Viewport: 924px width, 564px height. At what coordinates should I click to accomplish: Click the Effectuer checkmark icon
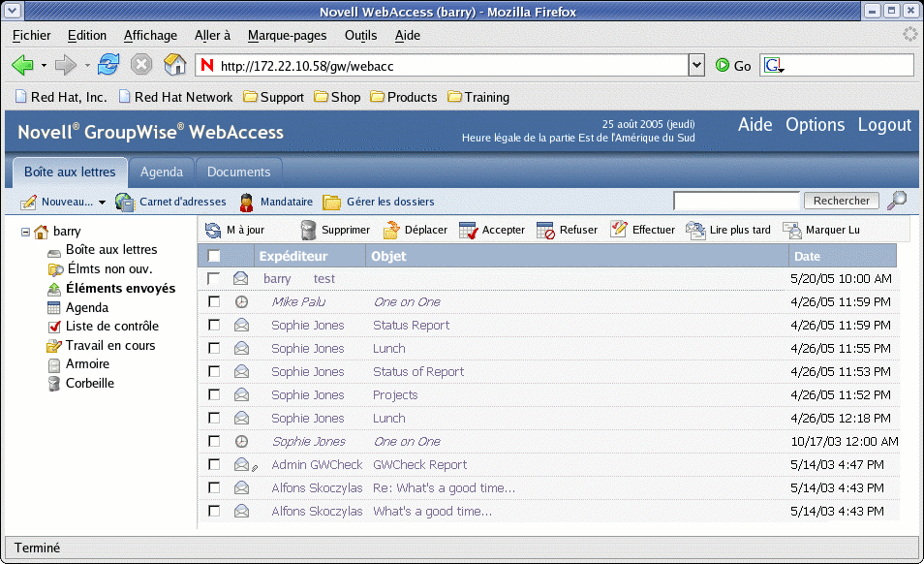[619, 229]
